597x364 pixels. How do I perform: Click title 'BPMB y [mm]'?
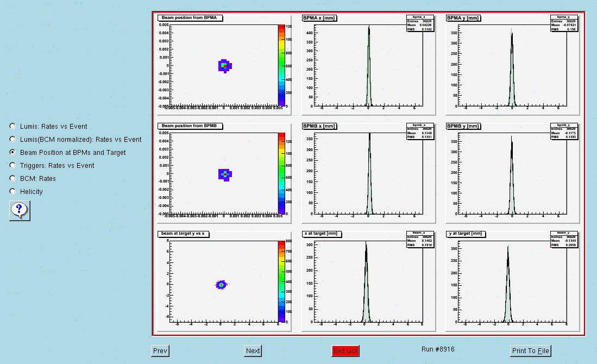463,126
